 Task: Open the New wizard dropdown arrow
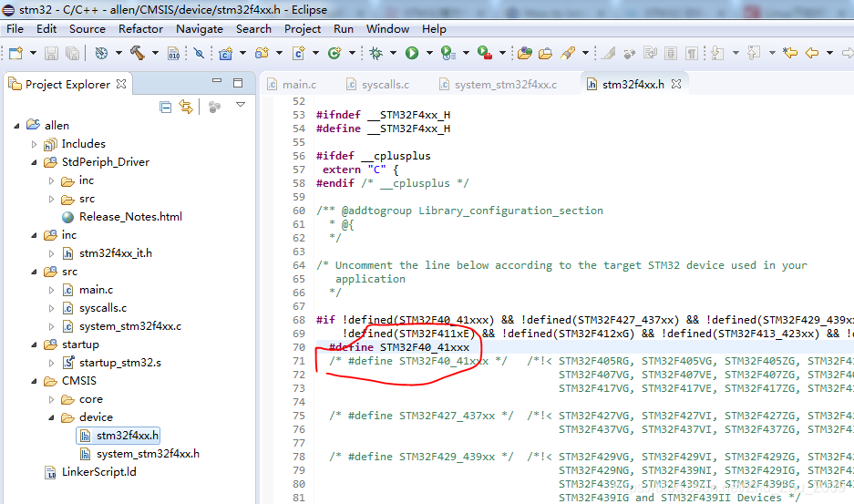[x=33, y=53]
